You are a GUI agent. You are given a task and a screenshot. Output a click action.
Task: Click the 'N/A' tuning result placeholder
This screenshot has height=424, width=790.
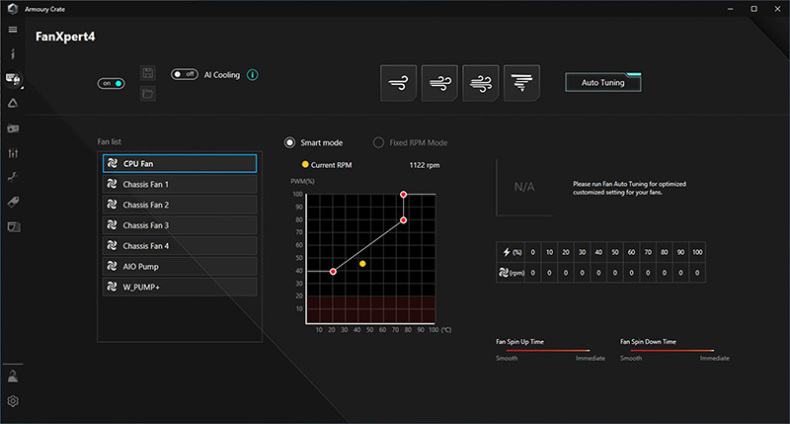524,187
